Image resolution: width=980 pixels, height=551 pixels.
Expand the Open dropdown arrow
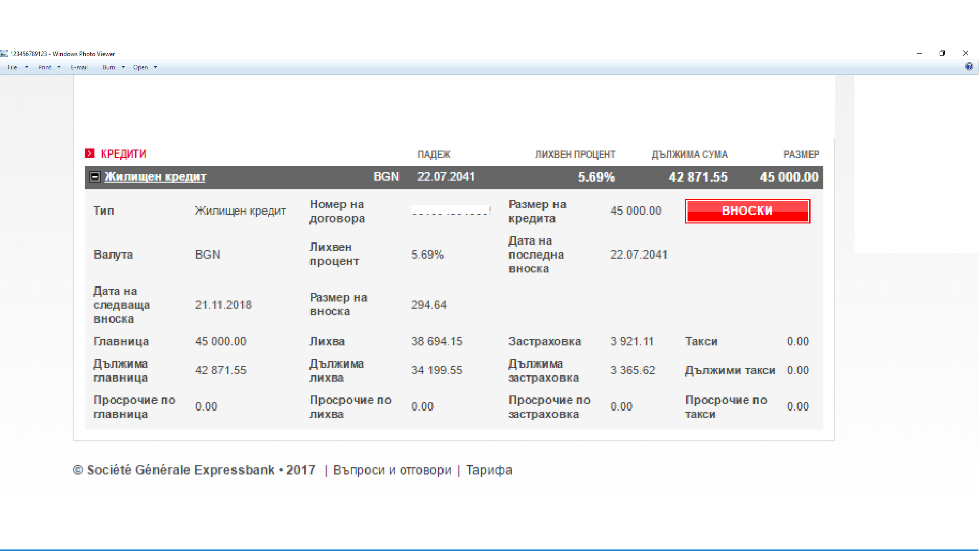tap(155, 67)
